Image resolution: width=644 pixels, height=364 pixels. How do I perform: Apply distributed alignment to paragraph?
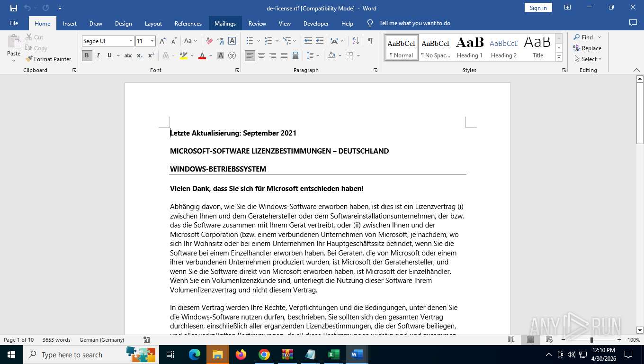point(295,55)
